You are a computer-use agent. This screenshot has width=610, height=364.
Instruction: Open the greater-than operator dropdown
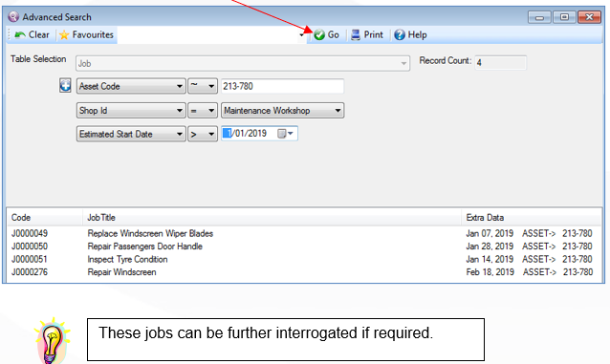pos(203,134)
